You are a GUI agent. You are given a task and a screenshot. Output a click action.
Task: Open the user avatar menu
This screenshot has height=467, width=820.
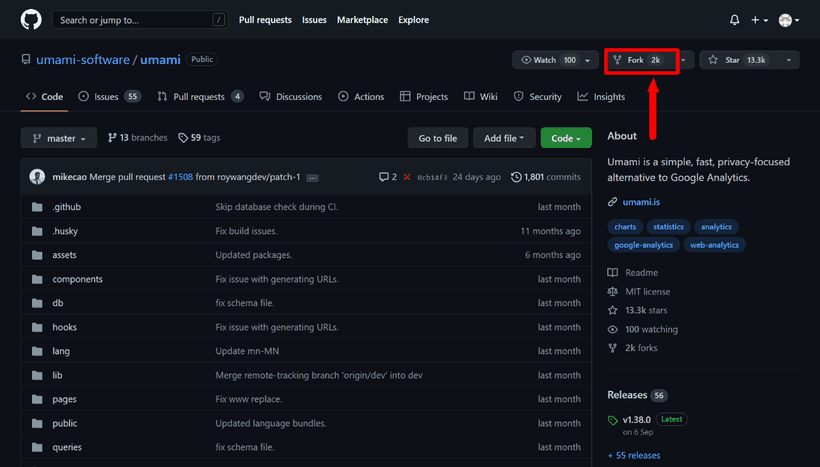click(789, 20)
